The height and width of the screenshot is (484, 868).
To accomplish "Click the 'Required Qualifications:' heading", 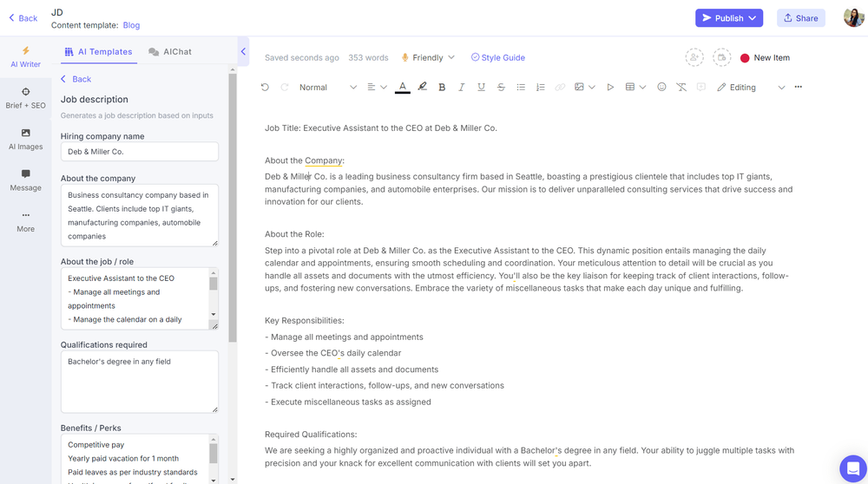I will click(x=311, y=435).
